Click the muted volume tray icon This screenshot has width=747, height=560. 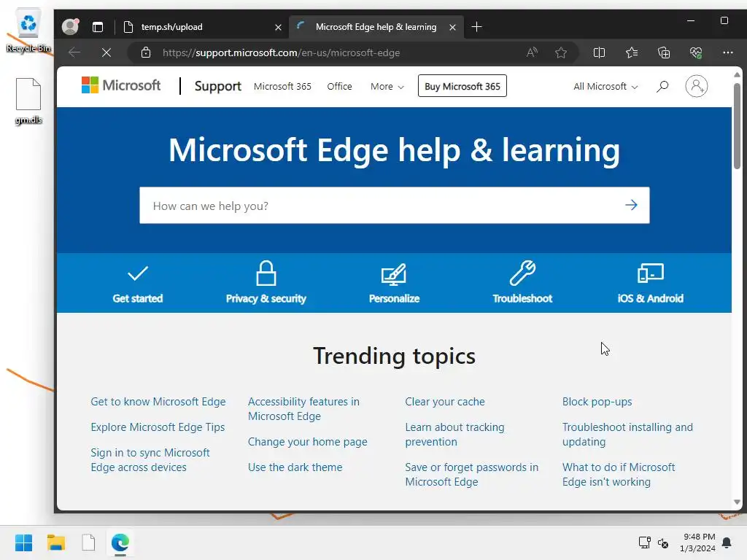pos(662,542)
